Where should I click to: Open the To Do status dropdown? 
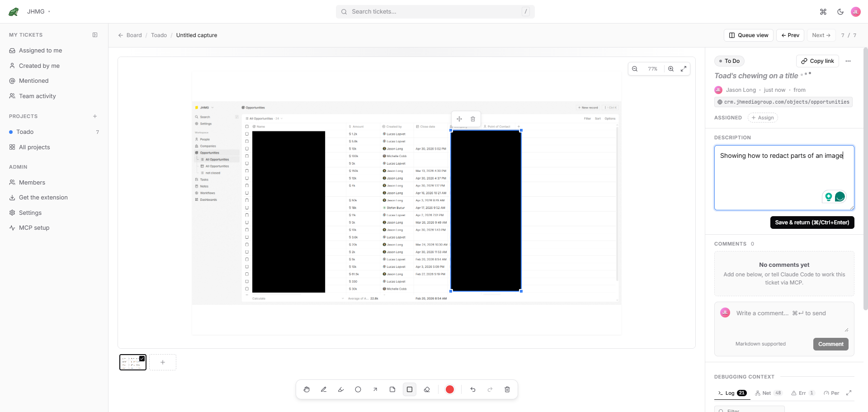coord(729,61)
